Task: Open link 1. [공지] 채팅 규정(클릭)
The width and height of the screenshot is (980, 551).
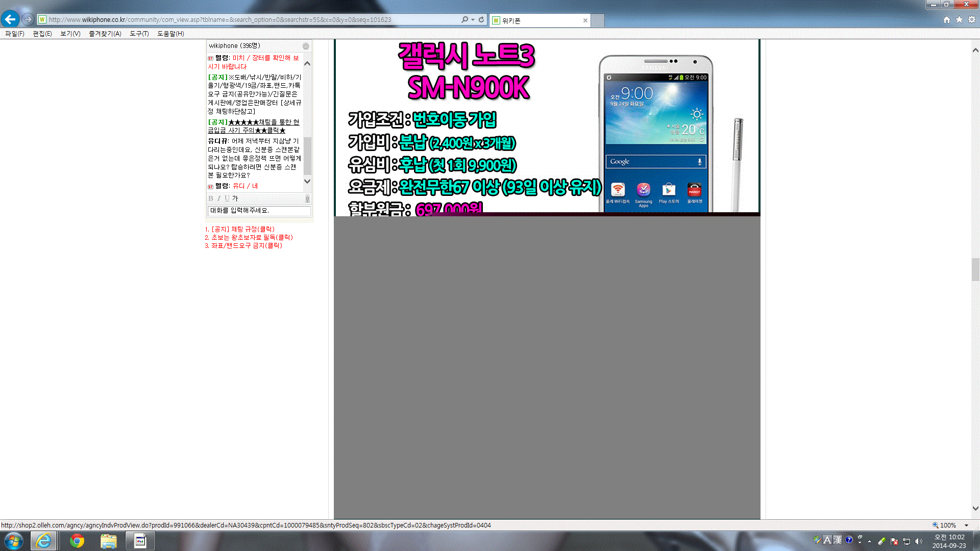Action: click(x=239, y=229)
